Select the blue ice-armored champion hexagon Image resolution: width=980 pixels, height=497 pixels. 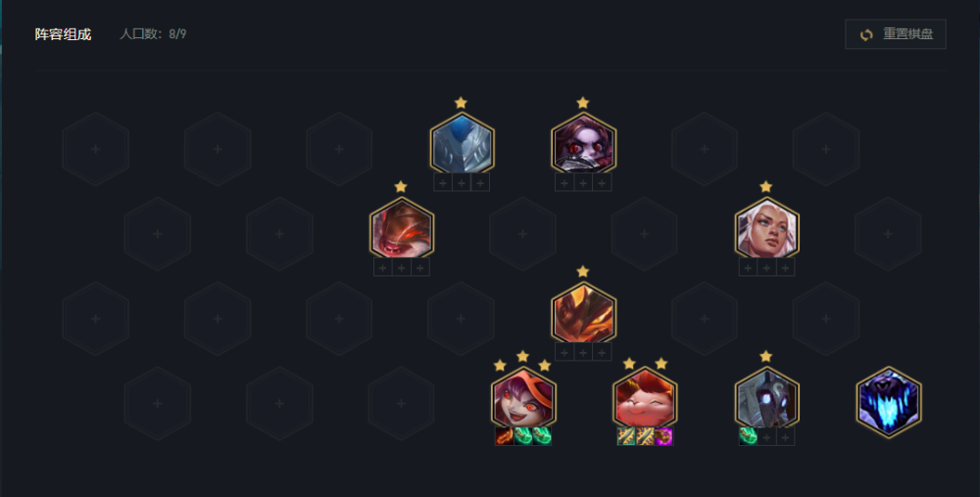click(x=462, y=143)
